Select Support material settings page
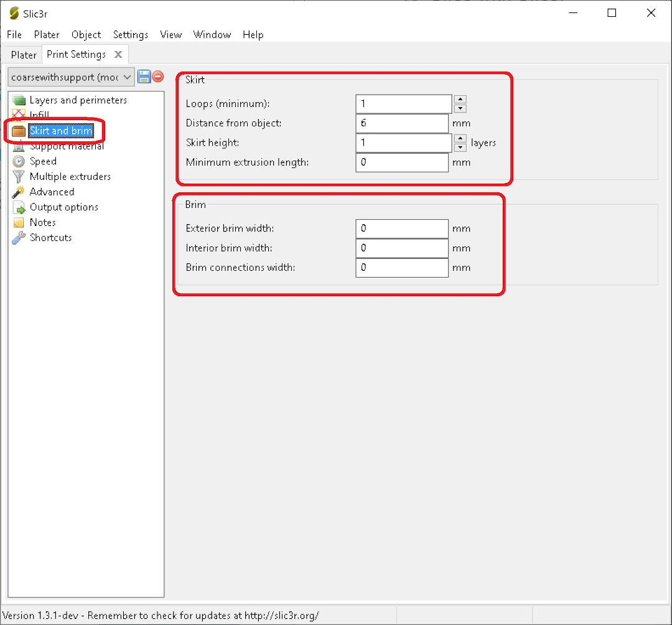 (67, 147)
